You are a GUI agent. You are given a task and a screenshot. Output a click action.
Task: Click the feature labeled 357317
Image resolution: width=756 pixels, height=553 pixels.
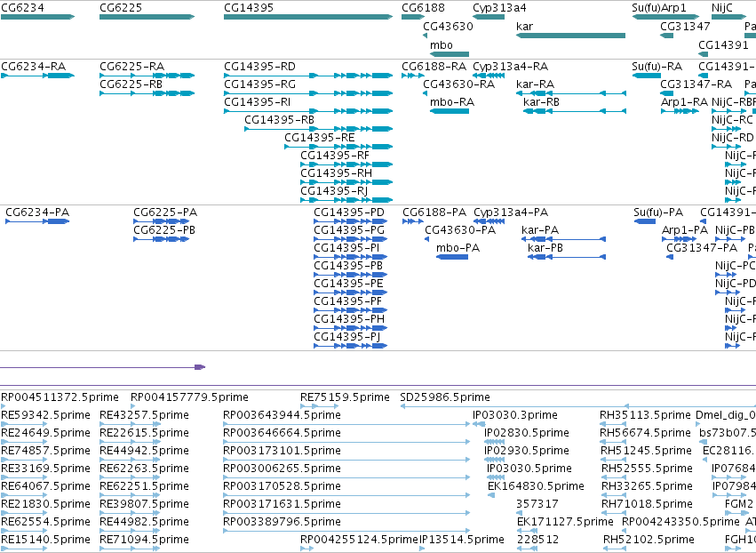[537, 504]
